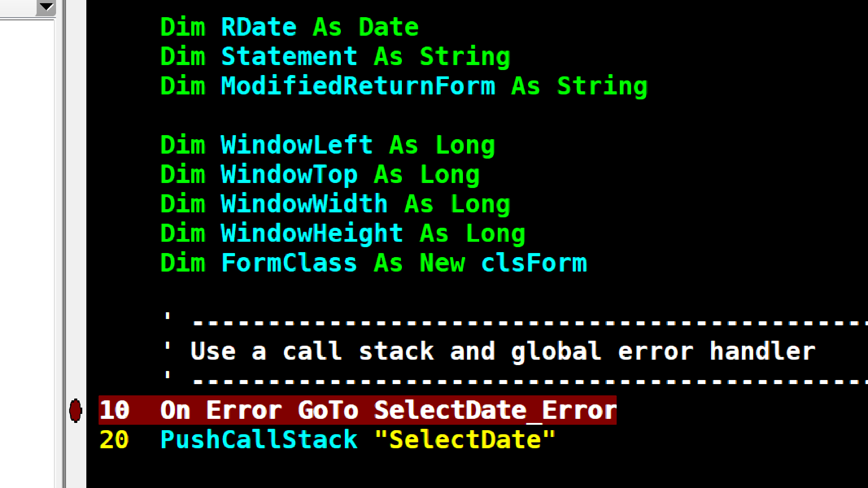Click the call stack comment text
Image resolution: width=868 pixels, height=488 pixels.
(503, 352)
